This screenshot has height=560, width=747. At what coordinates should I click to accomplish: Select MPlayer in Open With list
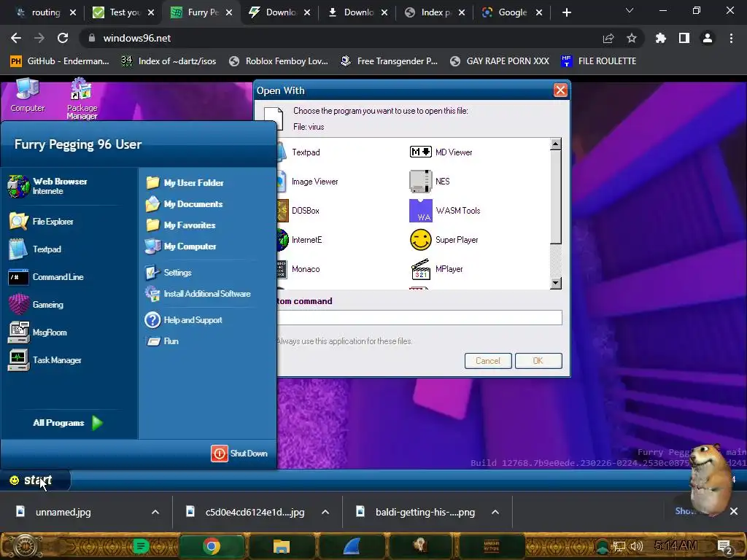pos(436,269)
